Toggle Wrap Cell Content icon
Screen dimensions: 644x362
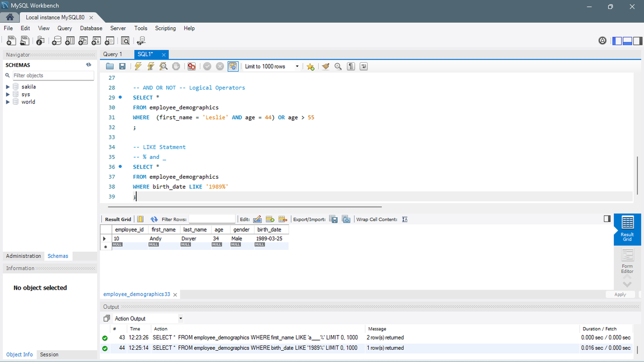pyautogui.click(x=405, y=219)
